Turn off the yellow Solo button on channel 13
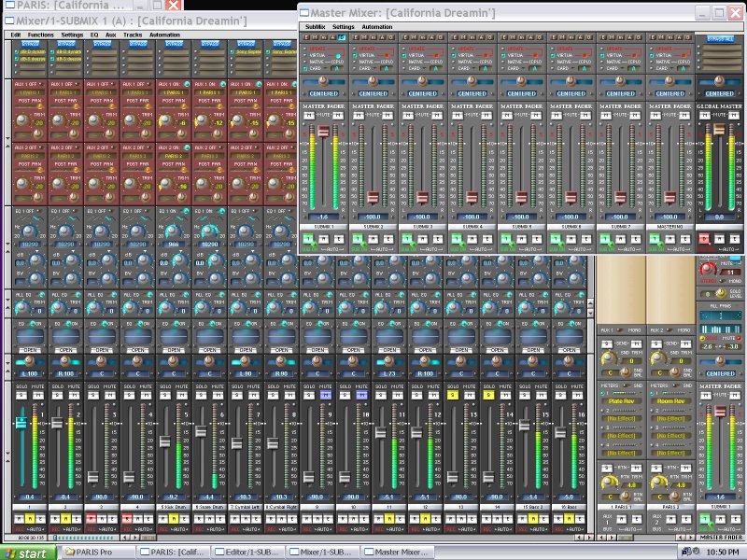Viewport: 747px width, 560px height. [453, 395]
